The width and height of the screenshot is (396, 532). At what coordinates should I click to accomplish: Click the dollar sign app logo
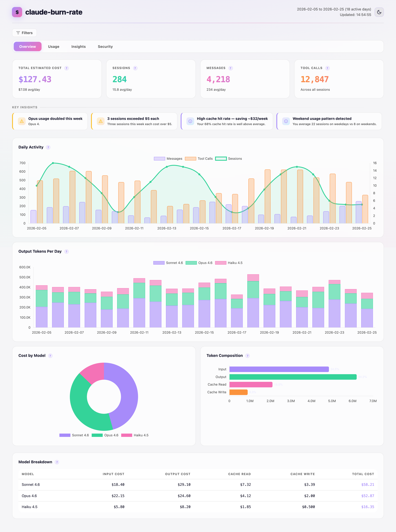point(17,12)
